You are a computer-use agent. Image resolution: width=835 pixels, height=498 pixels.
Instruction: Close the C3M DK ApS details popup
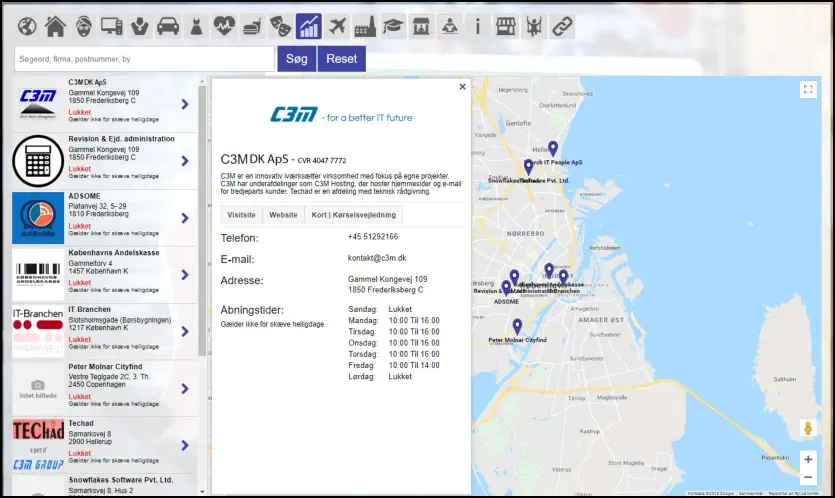(x=462, y=87)
